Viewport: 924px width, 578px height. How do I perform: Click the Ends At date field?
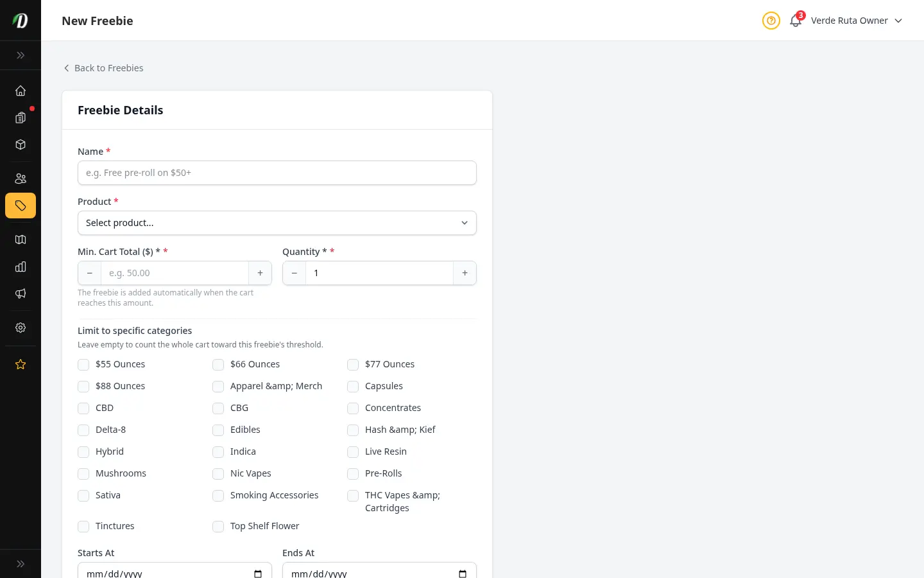click(x=379, y=570)
